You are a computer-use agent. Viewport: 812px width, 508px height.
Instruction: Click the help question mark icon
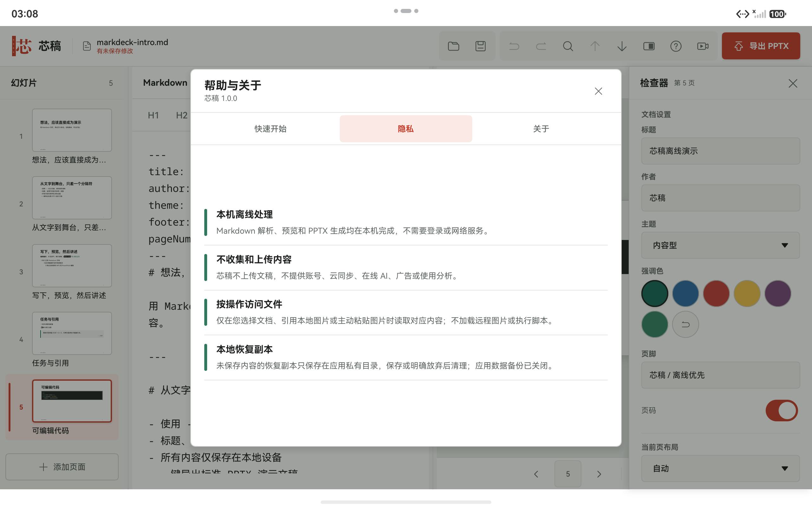[x=676, y=46]
